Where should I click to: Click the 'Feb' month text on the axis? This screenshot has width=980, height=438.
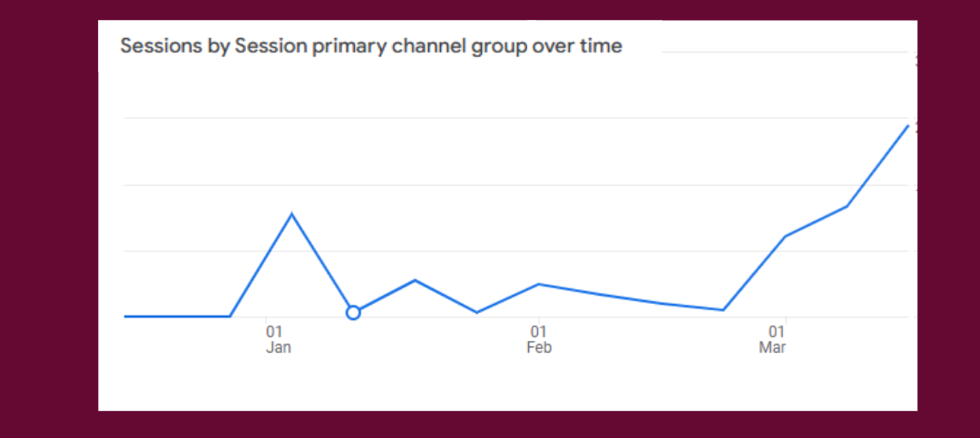pyautogui.click(x=539, y=347)
